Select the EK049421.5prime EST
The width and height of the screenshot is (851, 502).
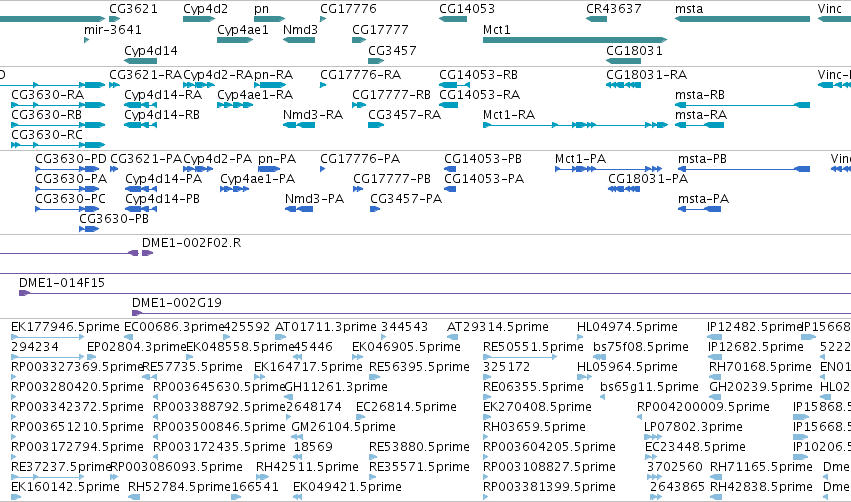pos(297,497)
